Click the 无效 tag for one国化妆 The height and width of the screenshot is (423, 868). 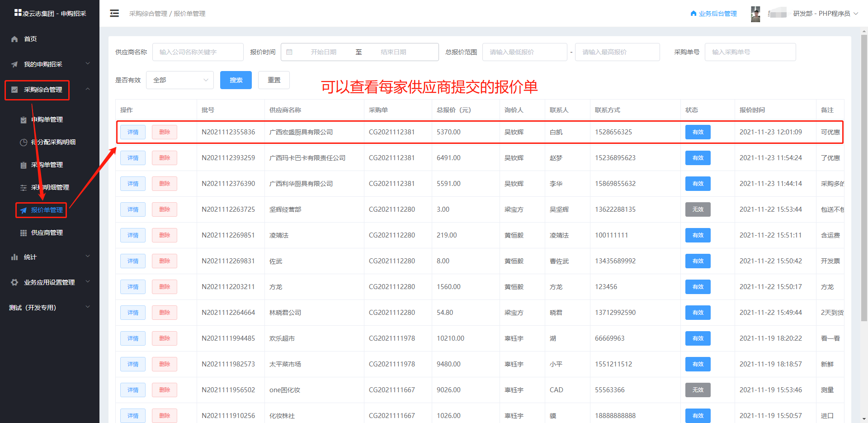pos(698,390)
